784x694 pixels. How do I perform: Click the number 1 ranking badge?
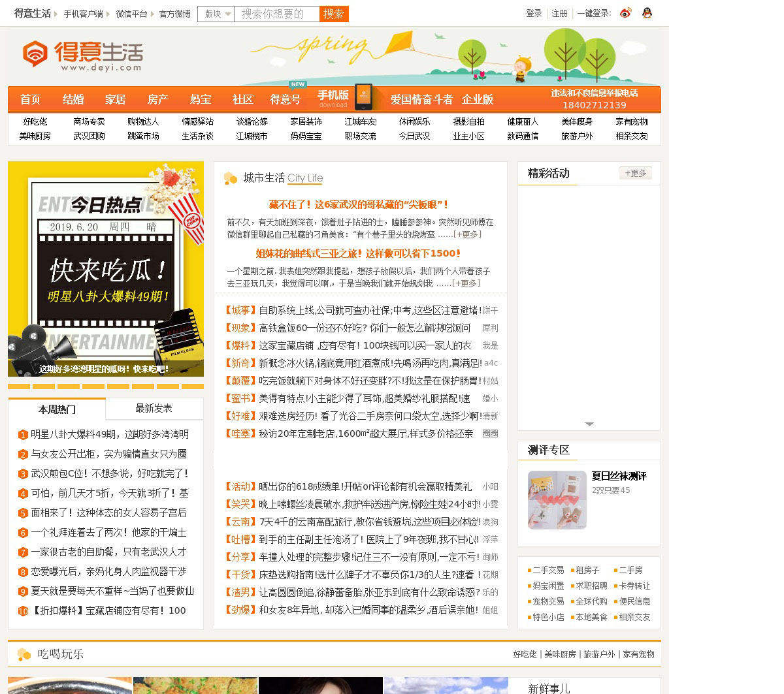tap(23, 435)
